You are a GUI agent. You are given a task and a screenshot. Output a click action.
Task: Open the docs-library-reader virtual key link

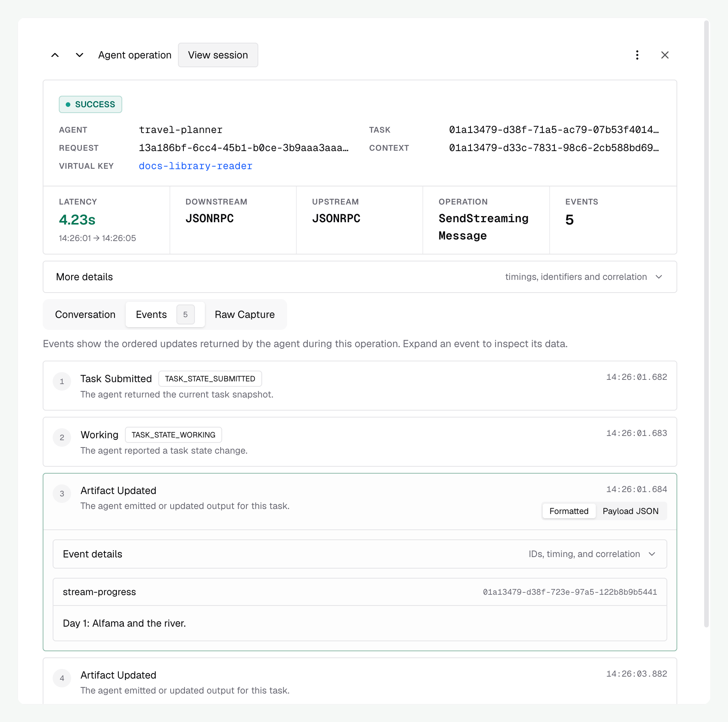195,166
